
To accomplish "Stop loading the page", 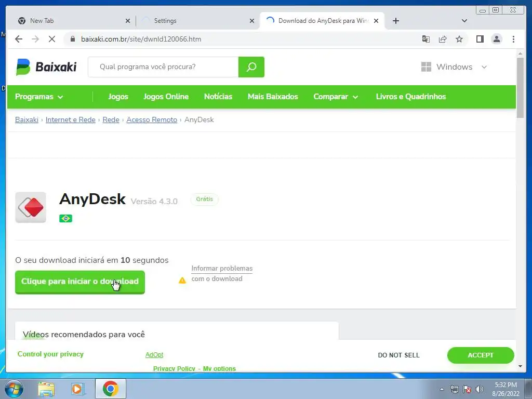I will click(51, 39).
